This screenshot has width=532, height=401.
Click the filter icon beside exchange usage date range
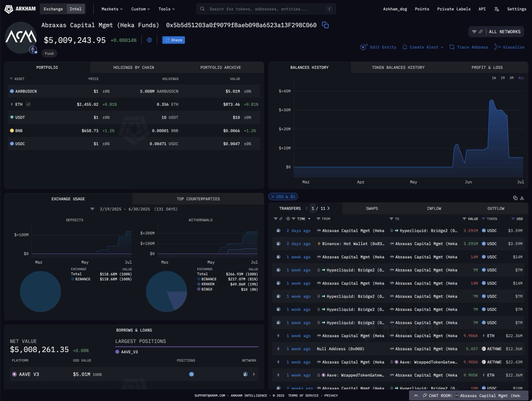[x=92, y=208]
